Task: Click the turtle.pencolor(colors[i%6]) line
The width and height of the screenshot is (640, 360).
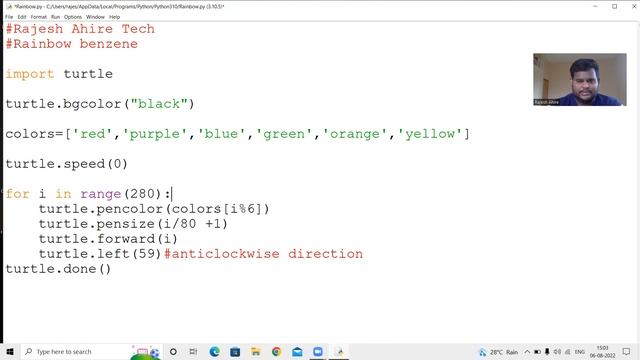Action: 154,209
